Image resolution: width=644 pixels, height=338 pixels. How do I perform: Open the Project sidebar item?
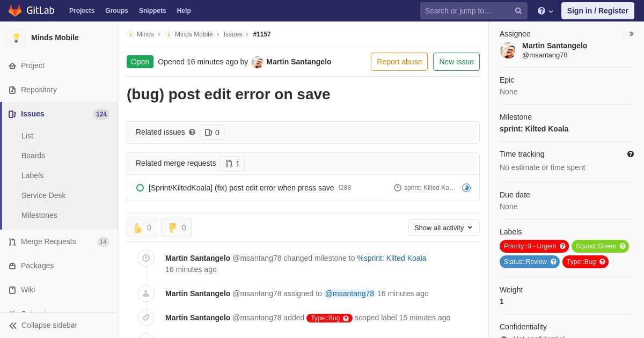tap(59, 65)
